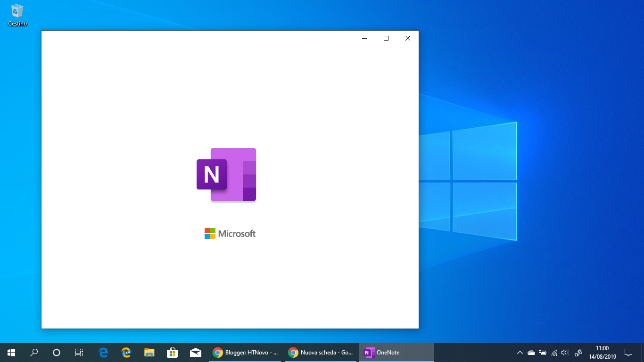Switch to the Nuova scheda Chrome tab
This screenshot has height=362, width=644.
point(321,352)
